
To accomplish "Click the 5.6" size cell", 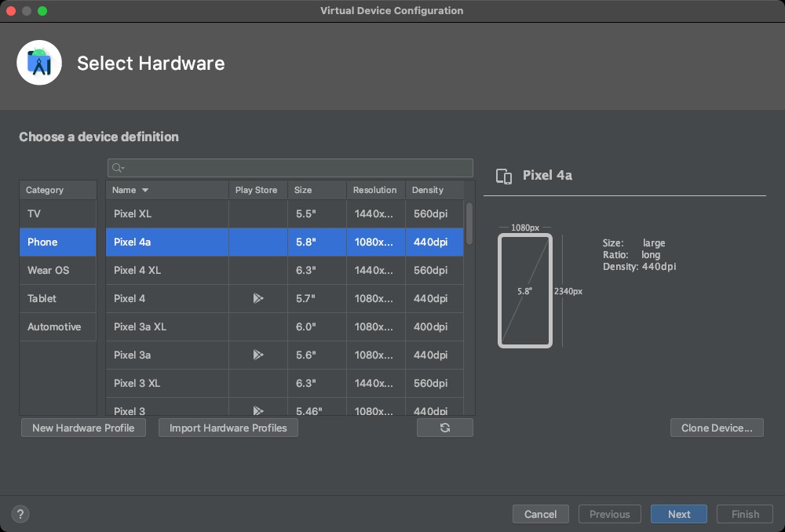I will (x=317, y=355).
